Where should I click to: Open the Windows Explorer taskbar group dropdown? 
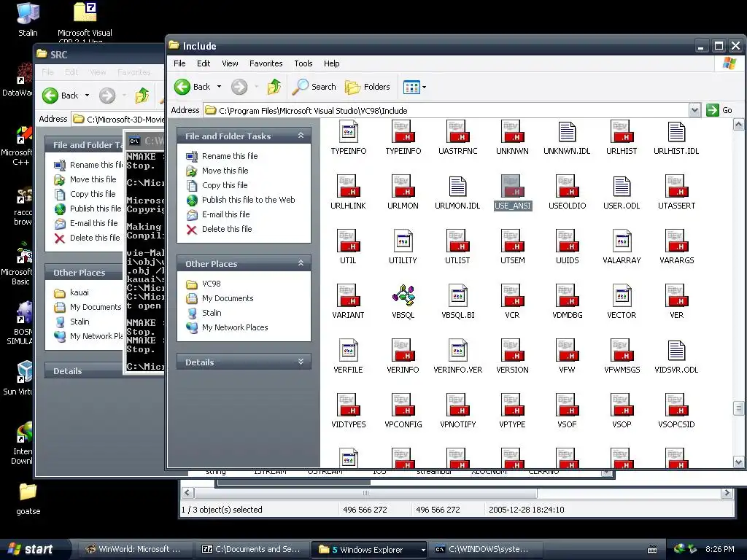422,550
